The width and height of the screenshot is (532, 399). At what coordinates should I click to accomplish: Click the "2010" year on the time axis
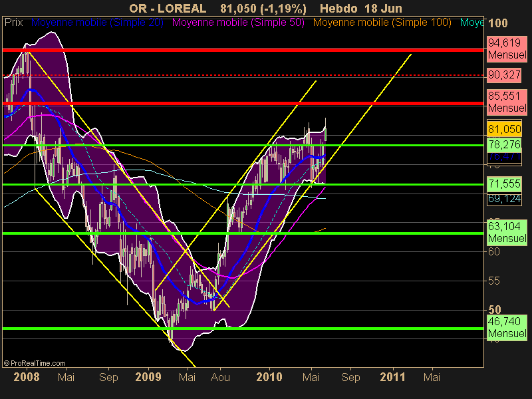click(269, 377)
